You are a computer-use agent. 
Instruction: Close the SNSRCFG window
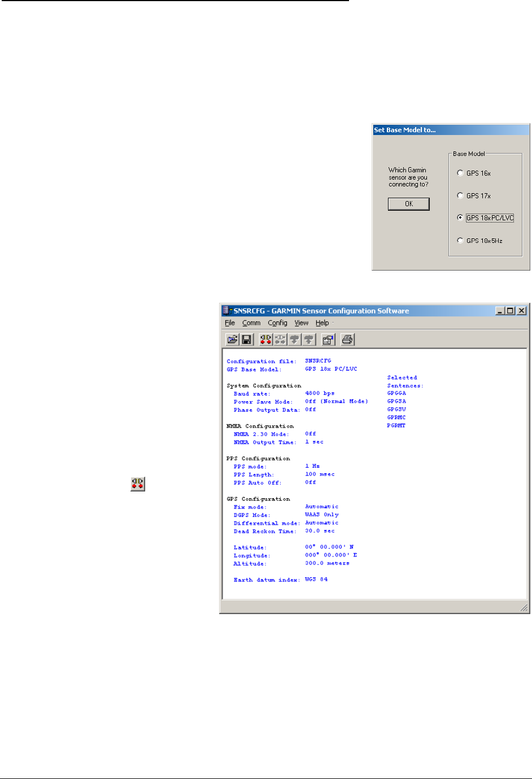[x=521, y=311]
